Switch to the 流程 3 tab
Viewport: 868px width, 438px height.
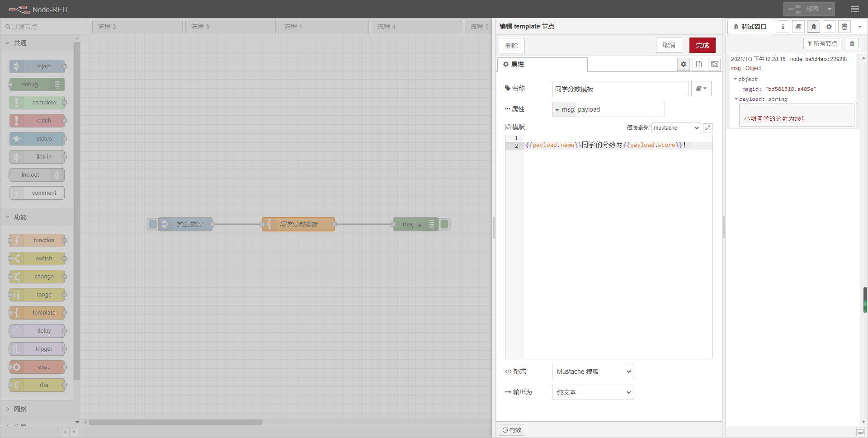point(231,27)
